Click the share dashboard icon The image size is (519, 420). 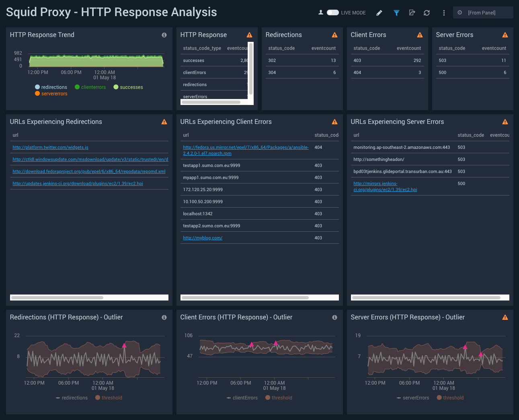coord(412,13)
